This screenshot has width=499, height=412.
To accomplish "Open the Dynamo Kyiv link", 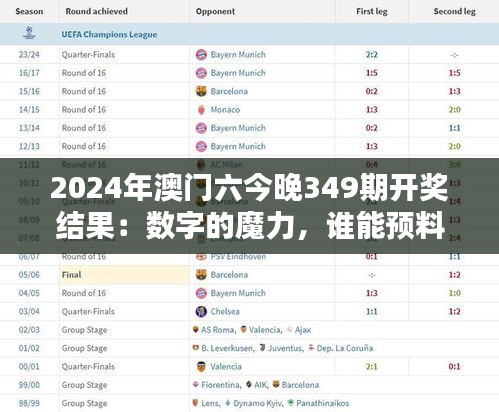I will [258, 403].
